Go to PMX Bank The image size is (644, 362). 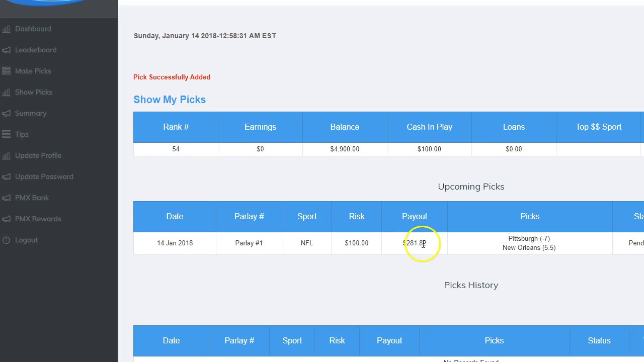pos(32,198)
